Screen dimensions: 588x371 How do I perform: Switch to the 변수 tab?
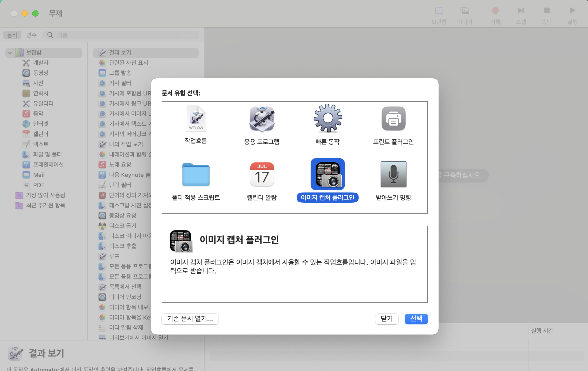tap(32, 35)
